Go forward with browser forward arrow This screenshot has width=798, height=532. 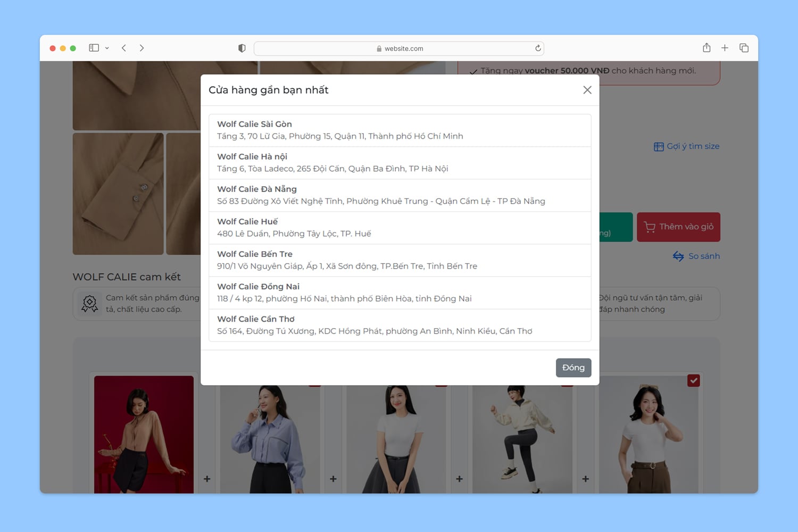tap(142, 48)
